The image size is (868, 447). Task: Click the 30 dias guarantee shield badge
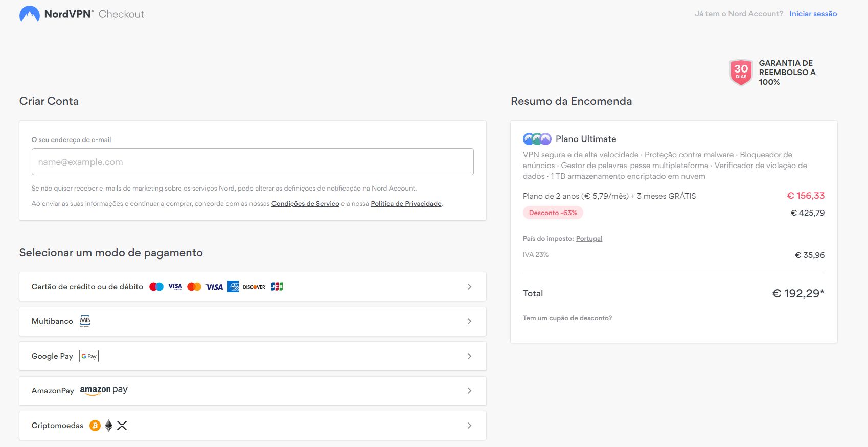pyautogui.click(x=741, y=72)
